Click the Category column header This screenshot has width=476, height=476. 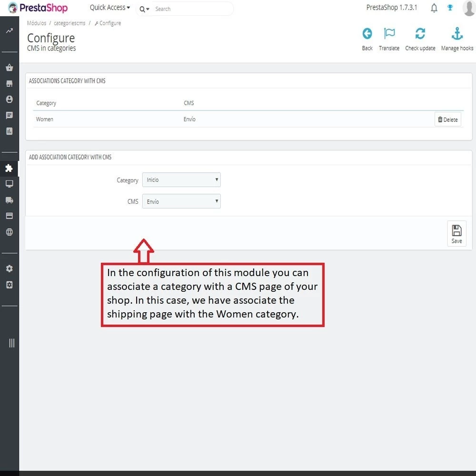[x=46, y=103]
